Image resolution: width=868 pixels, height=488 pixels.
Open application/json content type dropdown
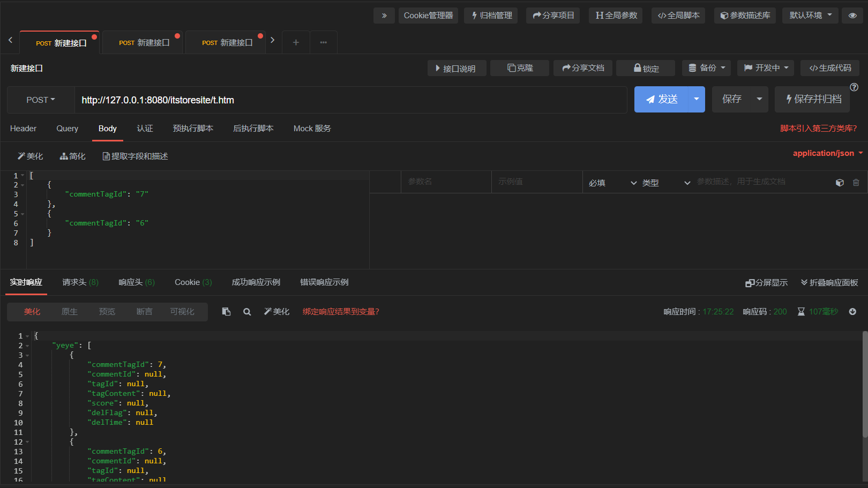pos(828,153)
